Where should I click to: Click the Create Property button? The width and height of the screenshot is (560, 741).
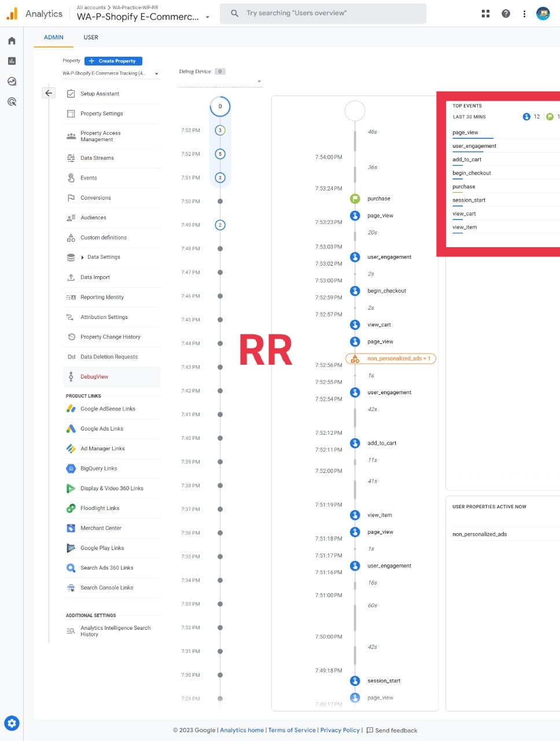coord(113,61)
